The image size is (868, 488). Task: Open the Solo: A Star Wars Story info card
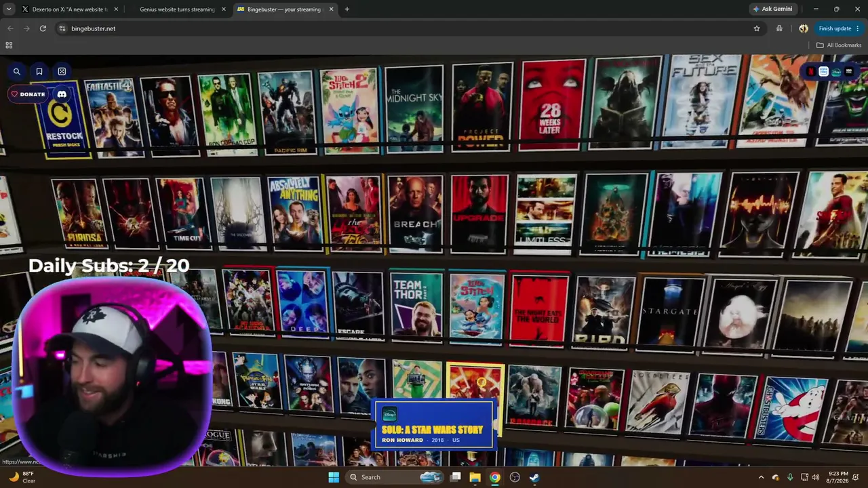pos(434,425)
